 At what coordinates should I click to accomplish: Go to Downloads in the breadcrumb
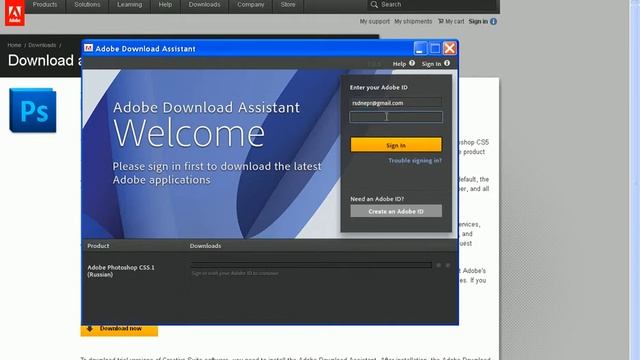[42, 45]
